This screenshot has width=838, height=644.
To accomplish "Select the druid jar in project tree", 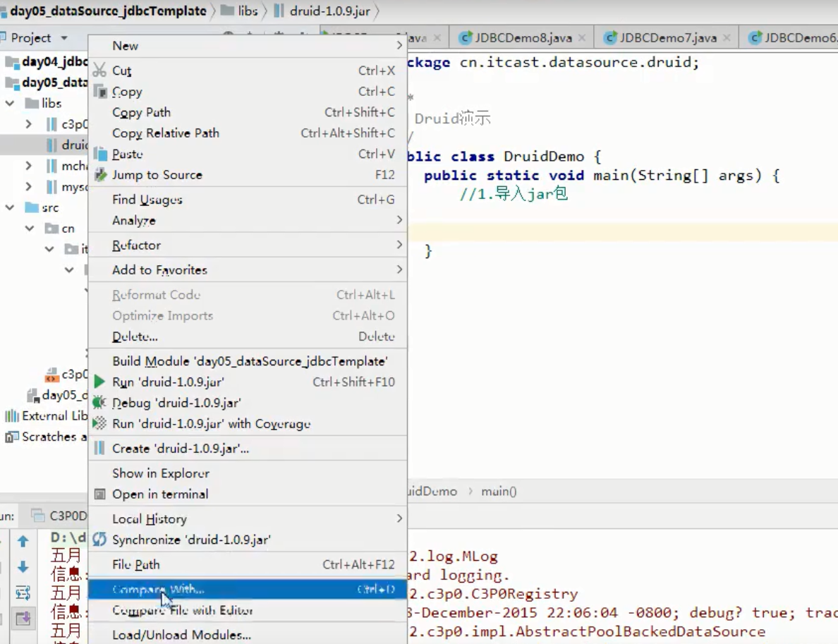I will [44, 145].
